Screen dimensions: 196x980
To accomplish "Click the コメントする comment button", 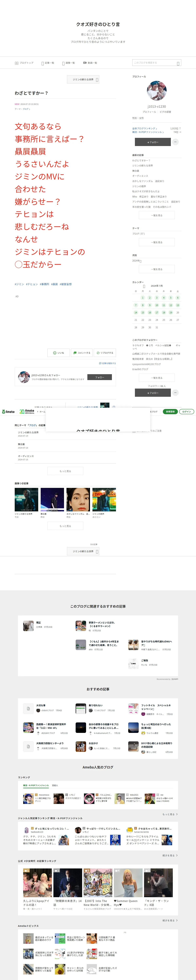I will [x=82, y=353].
